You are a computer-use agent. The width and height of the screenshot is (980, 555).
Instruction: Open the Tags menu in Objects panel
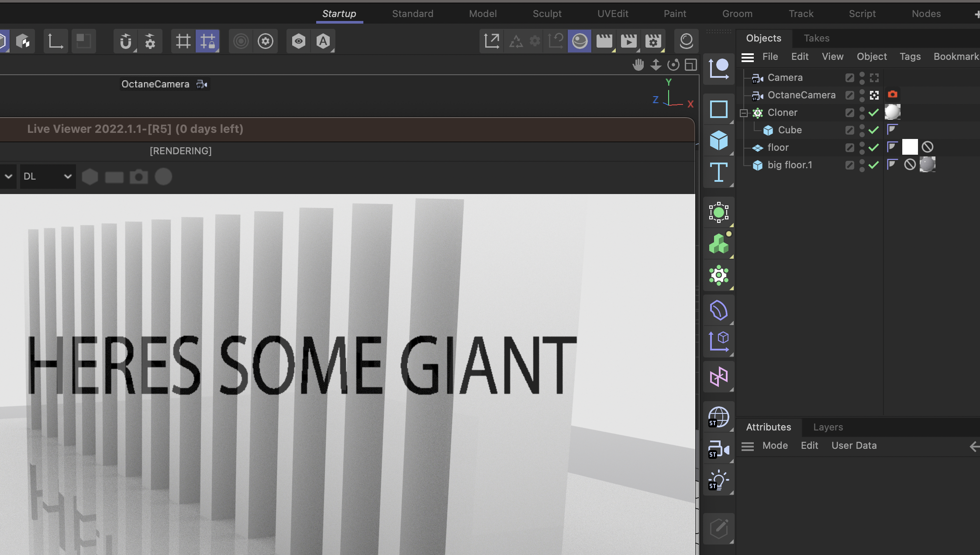point(910,56)
